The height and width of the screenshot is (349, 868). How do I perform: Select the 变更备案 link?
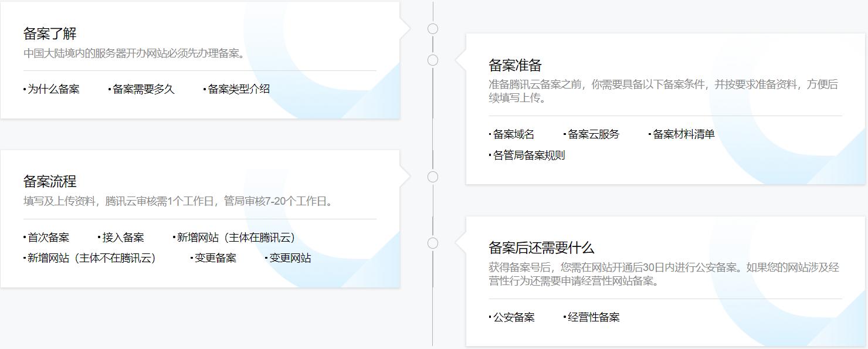216,257
